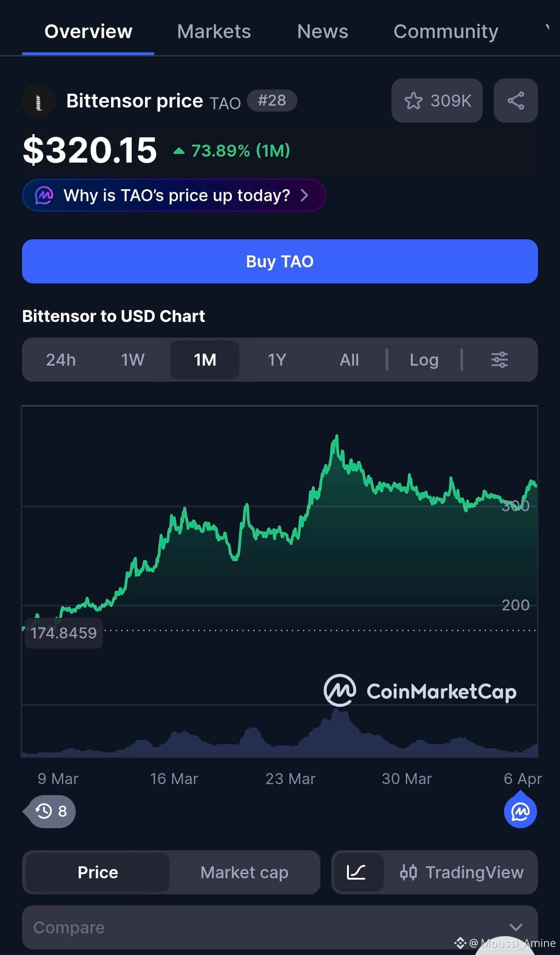Open the Why is TAO's price up today prompt
The image size is (560, 955).
(x=174, y=195)
